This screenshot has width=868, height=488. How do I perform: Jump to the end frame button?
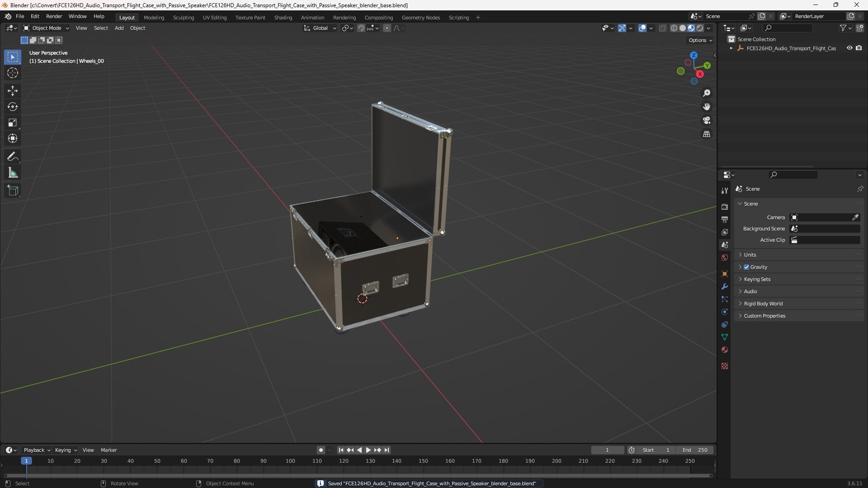(x=387, y=450)
